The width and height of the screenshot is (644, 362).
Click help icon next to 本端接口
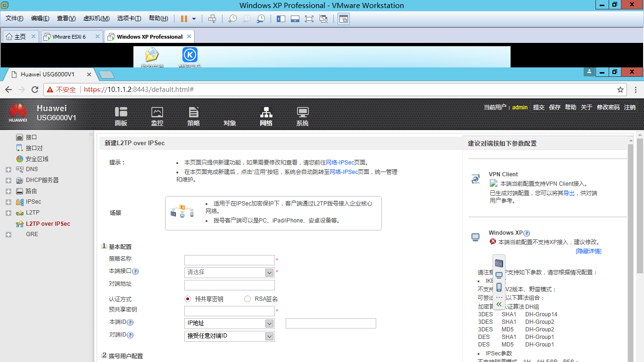click(x=135, y=271)
